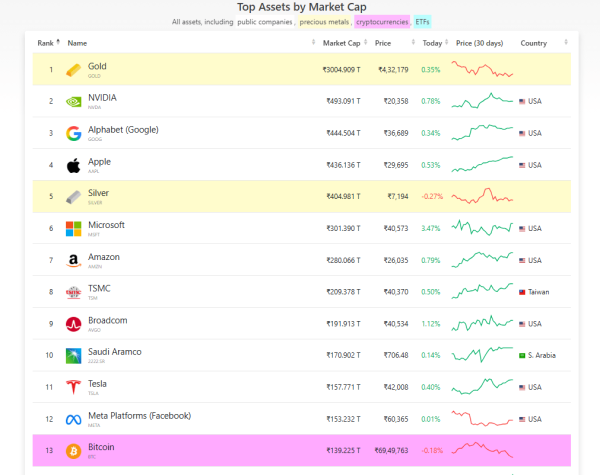The image size is (600, 475).
Task: Click the Amazon logo icon
Action: pos(73,260)
